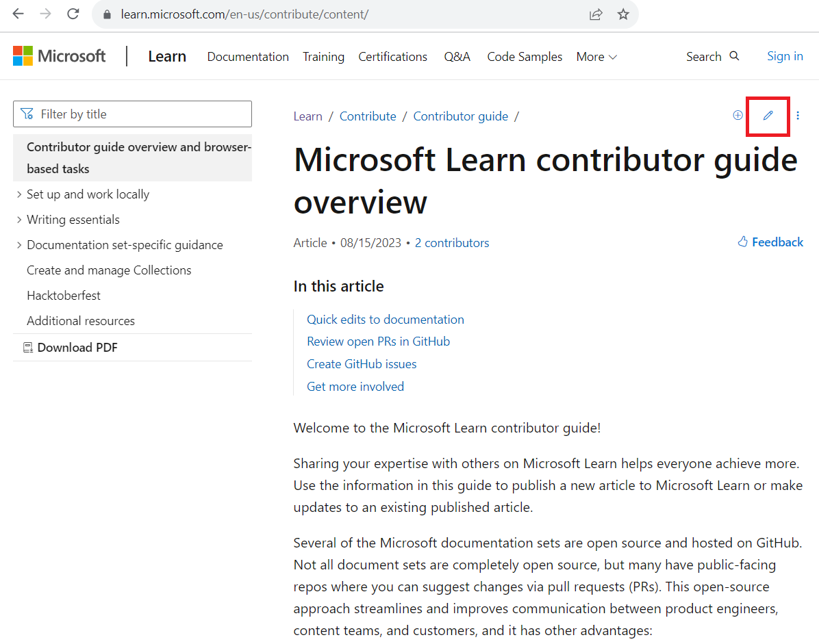Click the bookmark star icon in address bar
The width and height of the screenshot is (819, 644).
(x=622, y=14)
